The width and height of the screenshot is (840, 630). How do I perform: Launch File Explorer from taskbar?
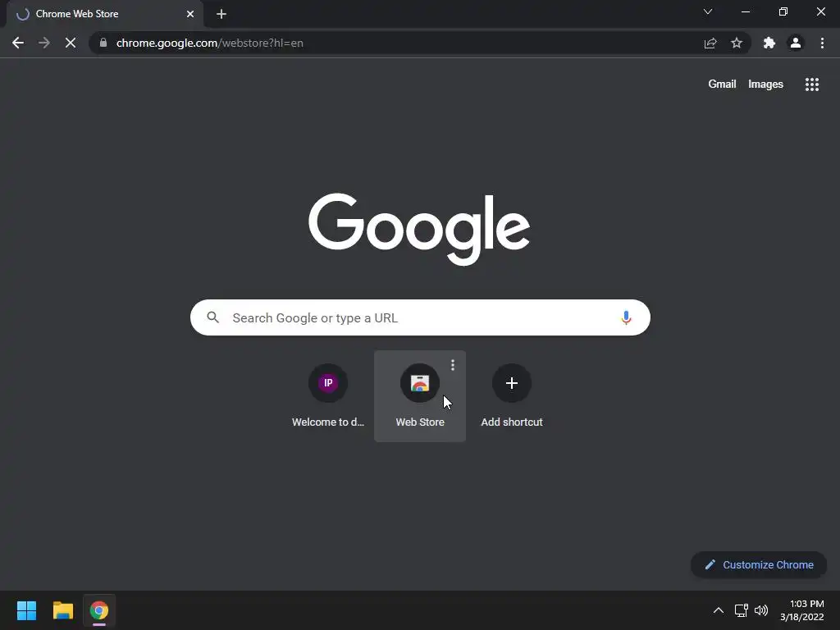pyautogui.click(x=62, y=610)
